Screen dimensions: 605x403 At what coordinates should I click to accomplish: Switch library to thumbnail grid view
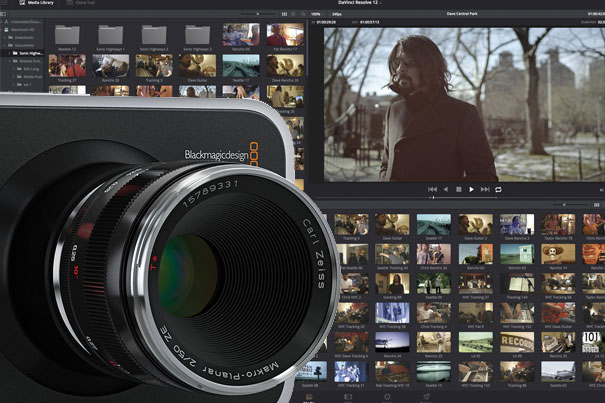pyautogui.click(x=284, y=14)
